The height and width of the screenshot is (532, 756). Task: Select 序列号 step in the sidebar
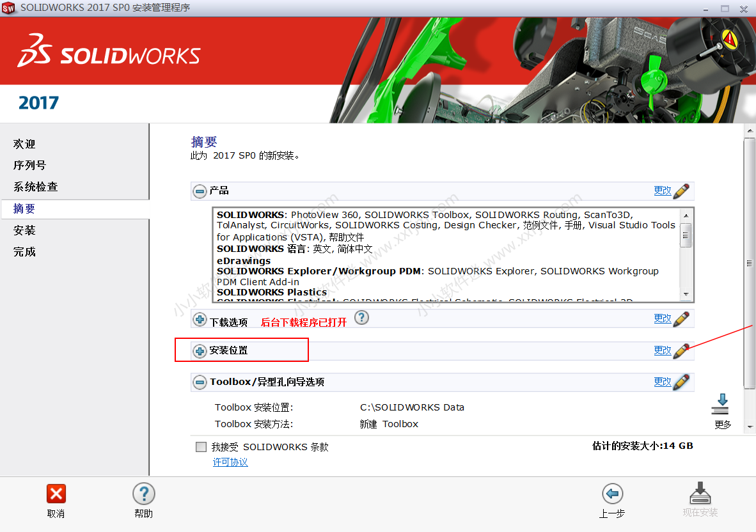(30, 165)
